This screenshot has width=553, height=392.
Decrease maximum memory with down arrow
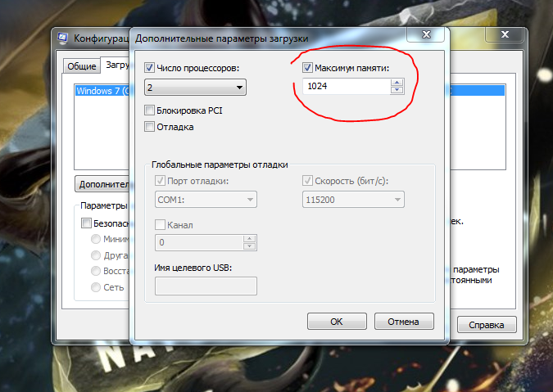[x=397, y=90]
